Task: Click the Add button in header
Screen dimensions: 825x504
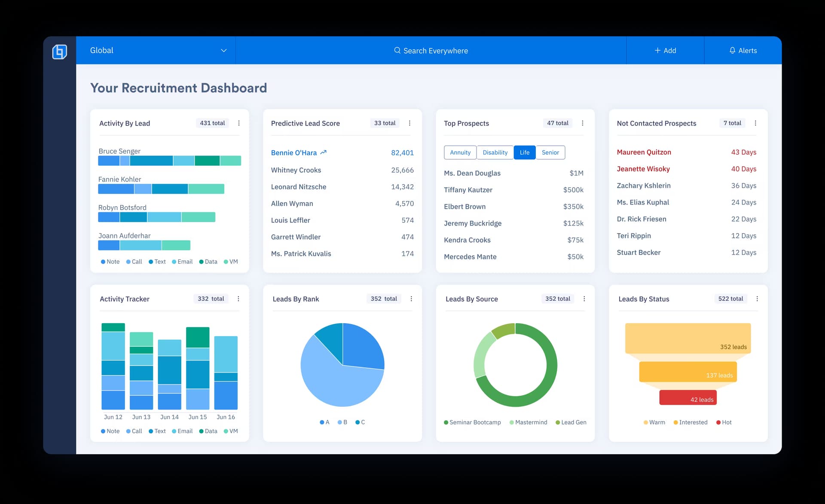Action: pyautogui.click(x=665, y=51)
